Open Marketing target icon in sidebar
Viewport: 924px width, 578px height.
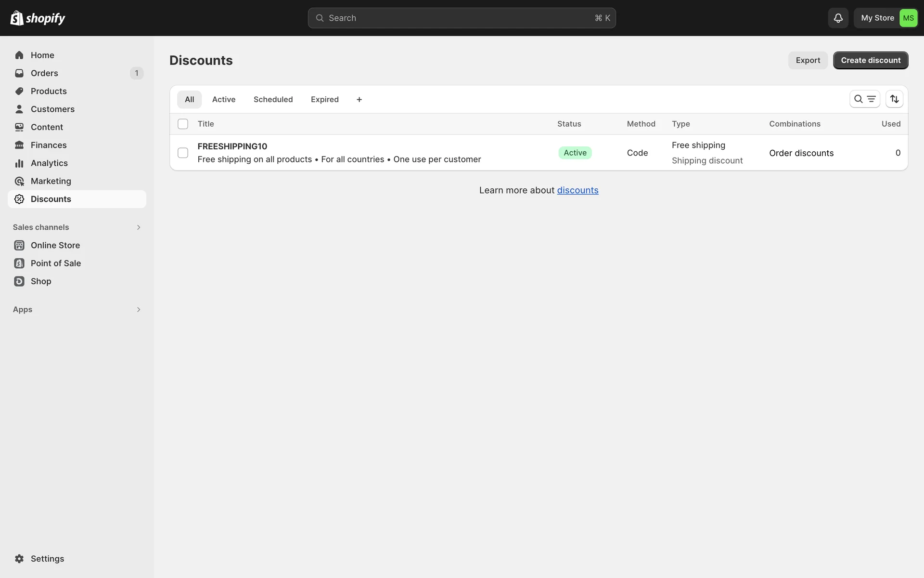(x=19, y=181)
